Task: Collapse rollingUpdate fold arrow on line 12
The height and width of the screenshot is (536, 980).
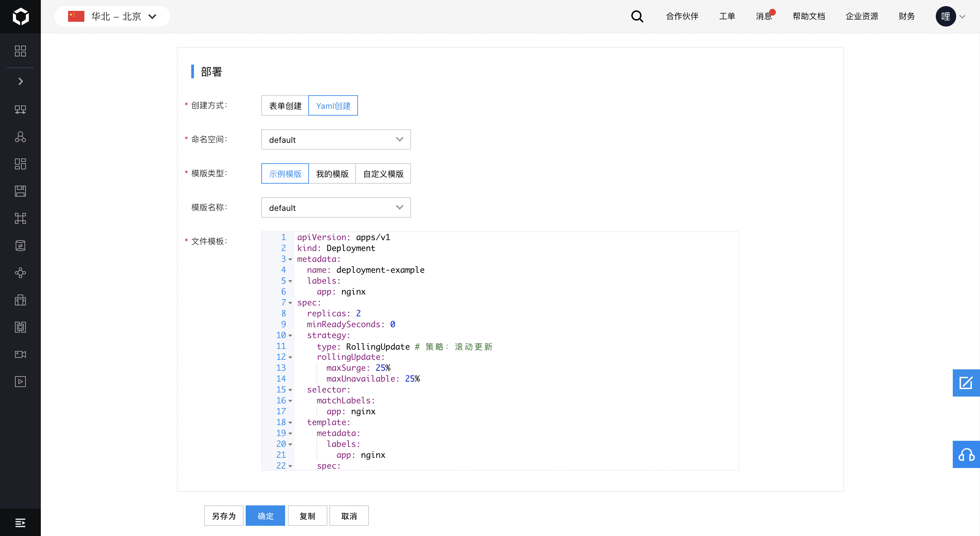Action: (290, 357)
